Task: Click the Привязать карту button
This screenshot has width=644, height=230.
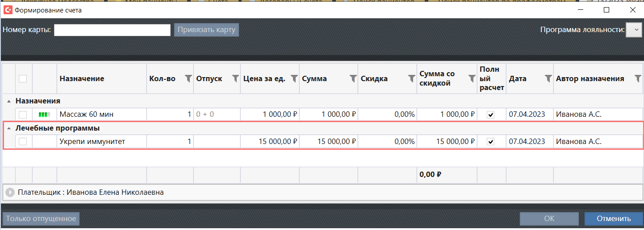Action: tap(206, 30)
